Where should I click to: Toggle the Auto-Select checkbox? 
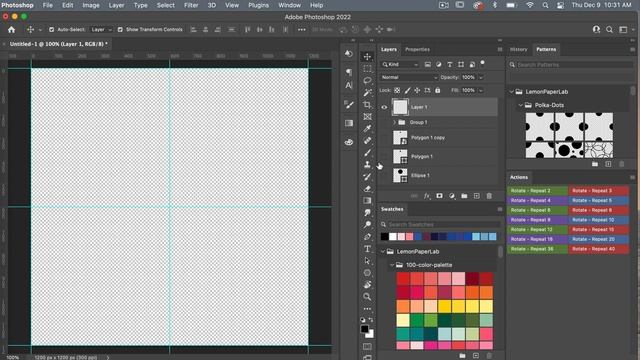tap(51, 29)
